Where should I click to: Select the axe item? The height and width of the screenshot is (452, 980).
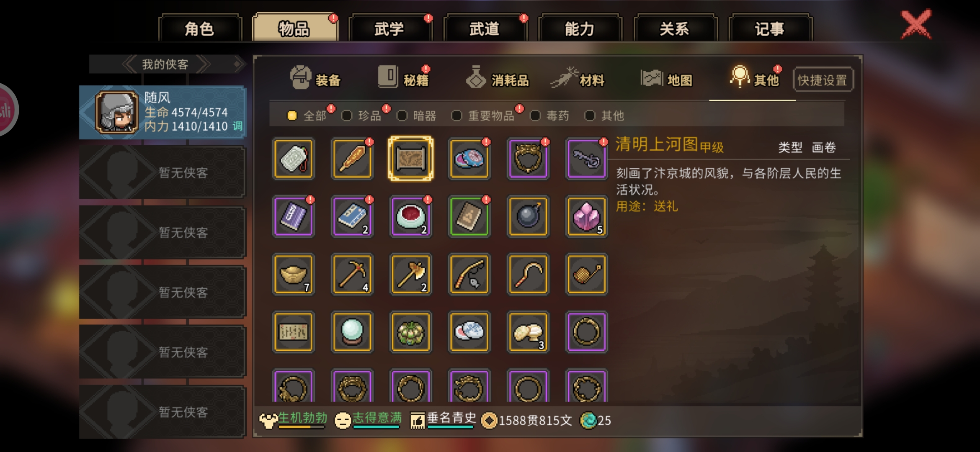click(410, 274)
